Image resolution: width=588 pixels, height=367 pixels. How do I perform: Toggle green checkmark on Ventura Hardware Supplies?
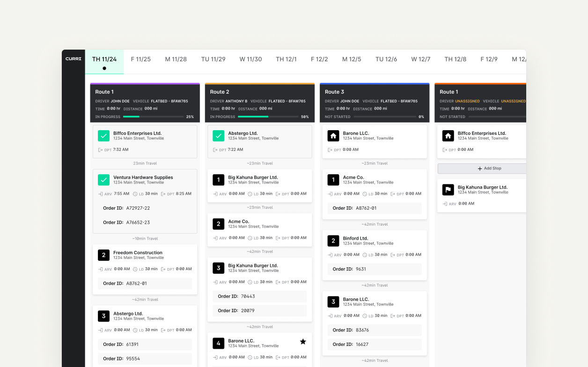click(103, 180)
